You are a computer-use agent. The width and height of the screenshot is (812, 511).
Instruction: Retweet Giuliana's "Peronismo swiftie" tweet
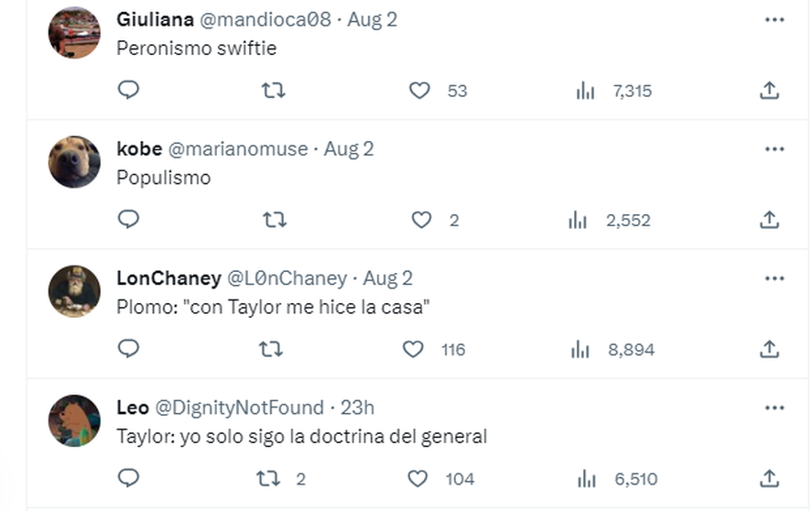pyautogui.click(x=273, y=90)
